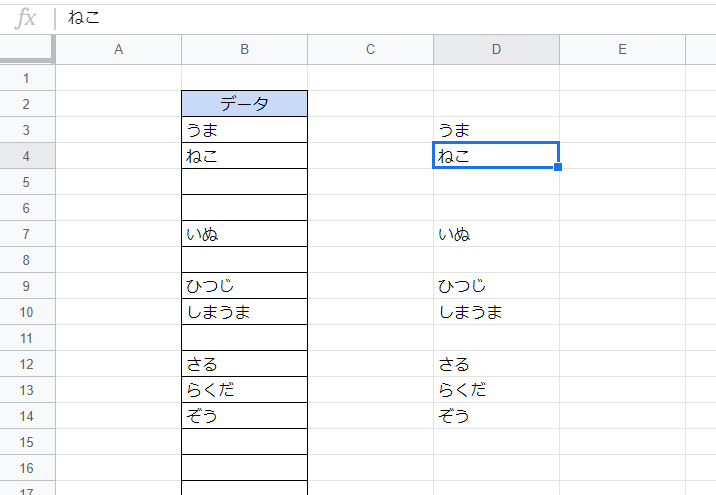Screen dimensions: 716x495
Task: Select cell D14 with ぞう
Action: 496,416
